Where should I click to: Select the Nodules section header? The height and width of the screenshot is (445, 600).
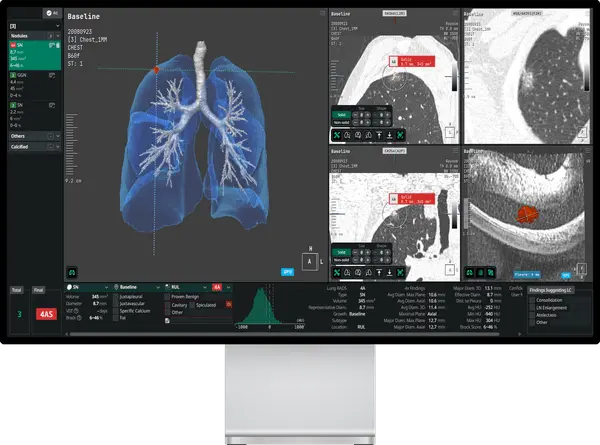tap(34, 36)
